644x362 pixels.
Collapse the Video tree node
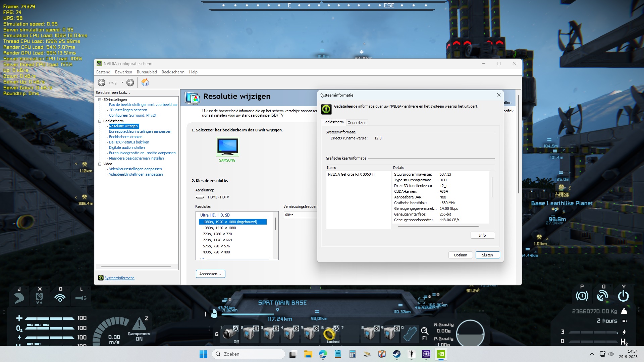(x=100, y=164)
